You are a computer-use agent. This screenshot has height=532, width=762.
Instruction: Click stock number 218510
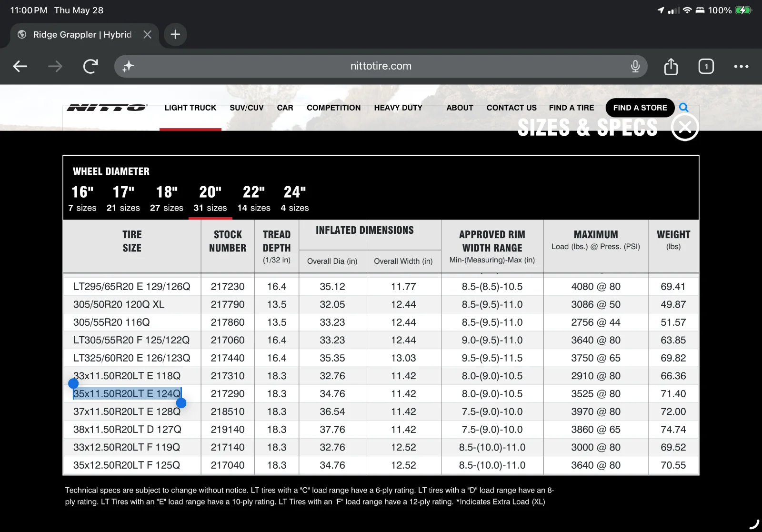(x=228, y=412)
